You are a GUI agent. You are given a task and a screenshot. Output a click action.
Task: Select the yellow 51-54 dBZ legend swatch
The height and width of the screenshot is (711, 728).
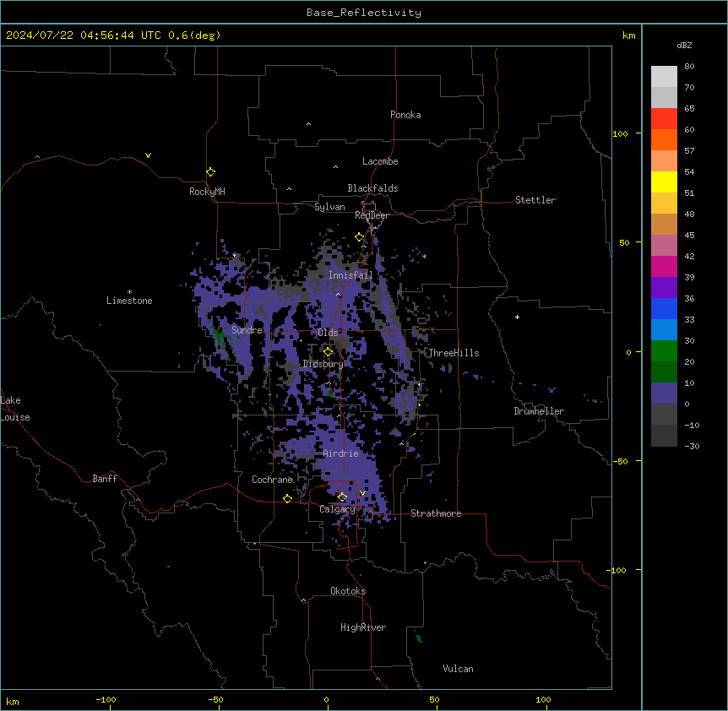tap(664, 182)
